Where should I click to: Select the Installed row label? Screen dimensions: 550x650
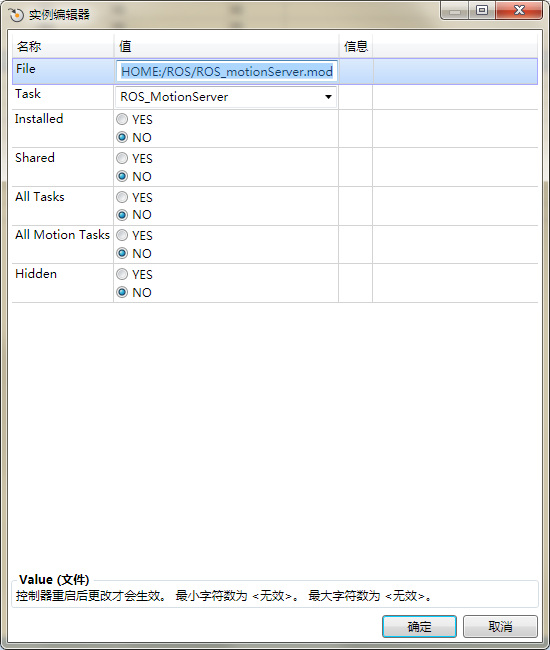tap(39, 119)
